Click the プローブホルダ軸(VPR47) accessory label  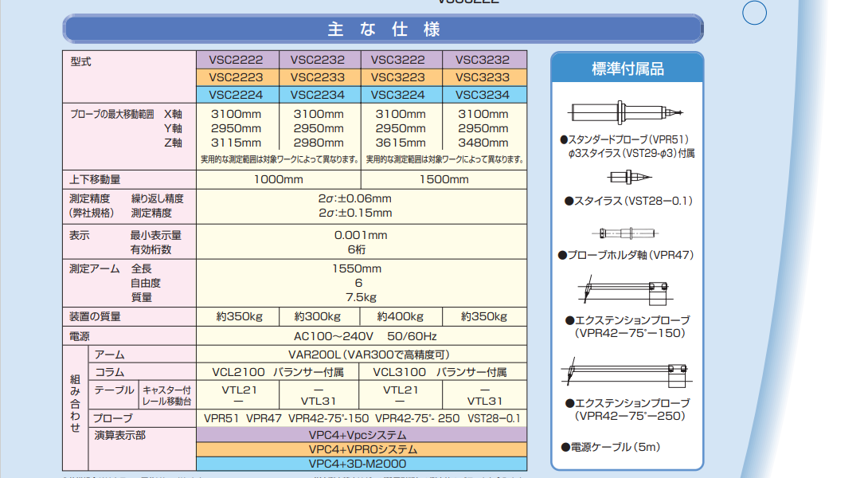coord(626,256)
